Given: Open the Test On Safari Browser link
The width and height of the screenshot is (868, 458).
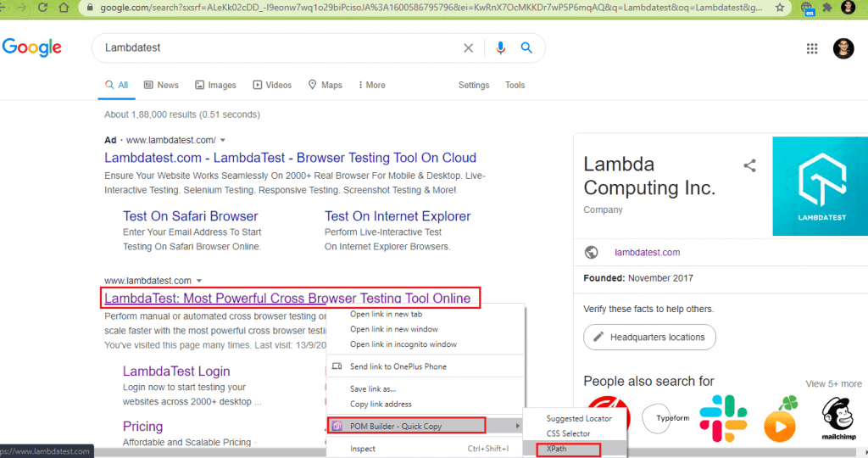Looking at the screenshot, I should [x=191, y=216].
